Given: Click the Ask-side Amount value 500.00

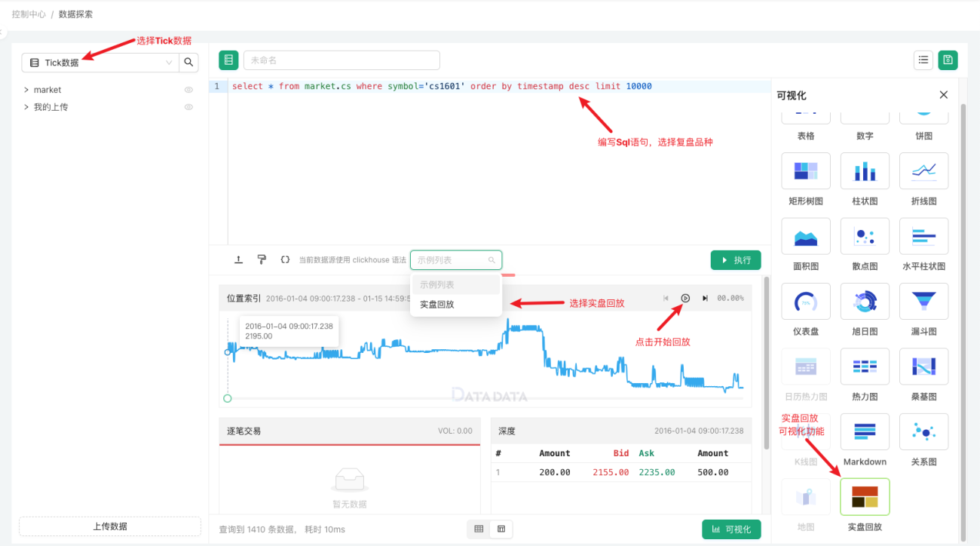Looking at the screenshot, I should [x=713, y=473].
